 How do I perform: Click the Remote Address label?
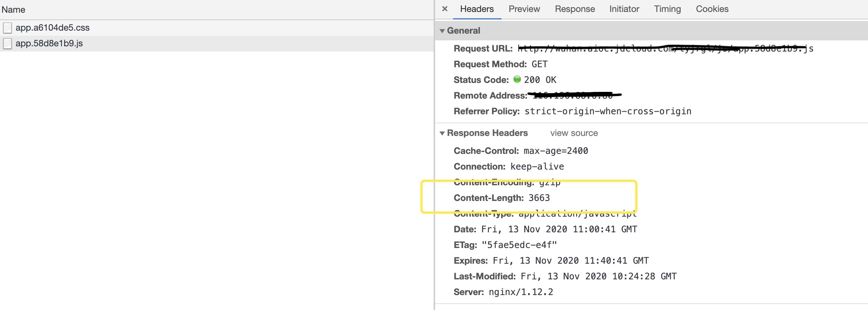(490, 96)
